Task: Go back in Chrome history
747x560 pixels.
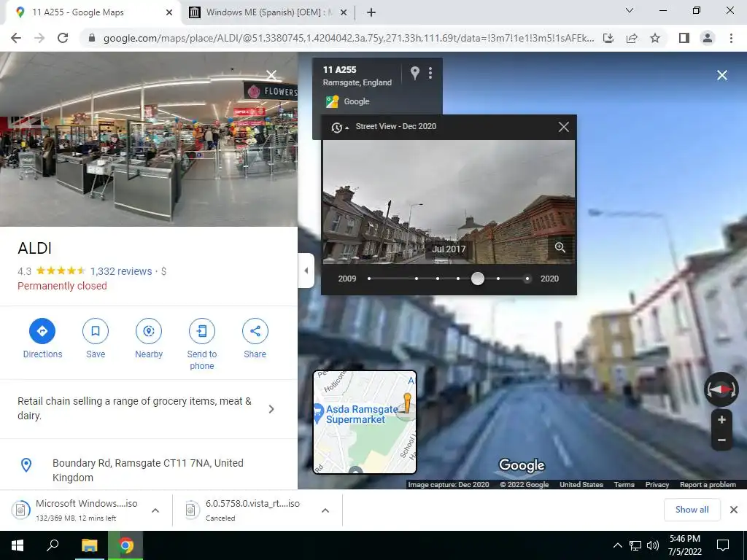Action: (16, 38)
